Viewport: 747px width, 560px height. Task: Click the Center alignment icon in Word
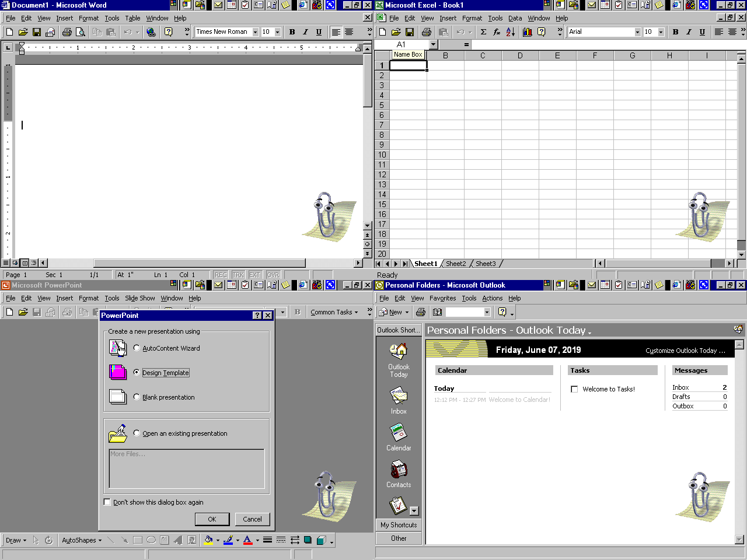[x=349, y=32]
